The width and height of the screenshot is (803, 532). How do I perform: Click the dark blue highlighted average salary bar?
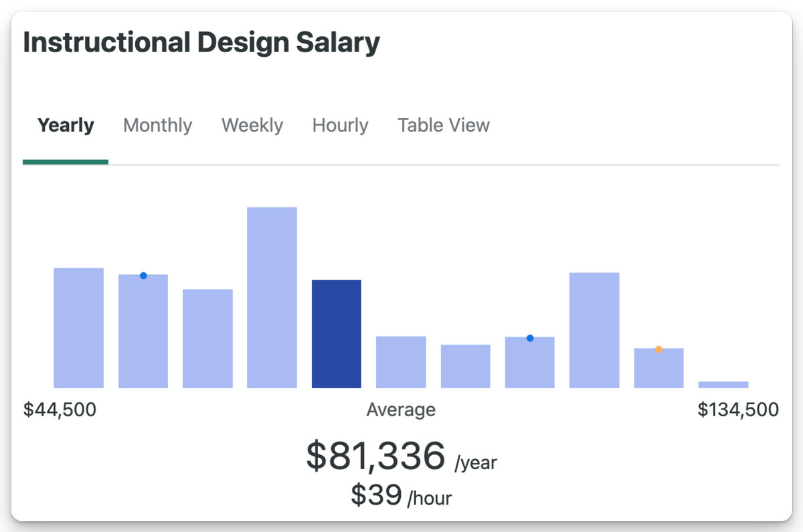coord(337,333)
